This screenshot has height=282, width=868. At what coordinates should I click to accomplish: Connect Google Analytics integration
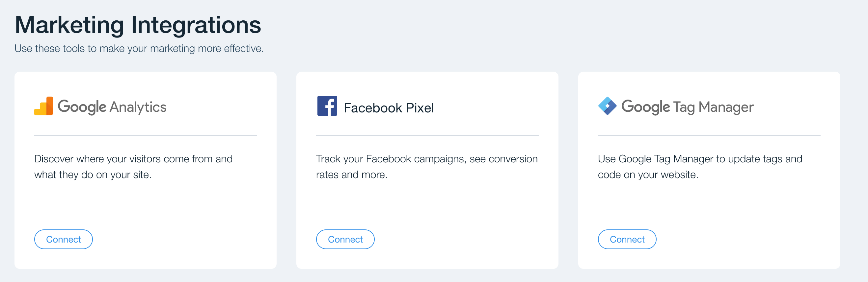click(x=63, y=239)
